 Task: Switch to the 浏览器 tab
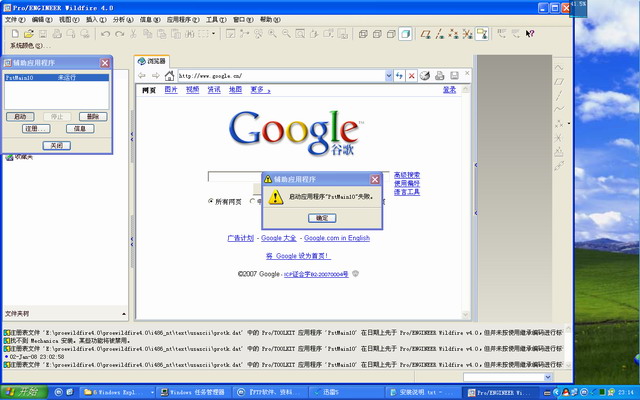tap(152, 61)
